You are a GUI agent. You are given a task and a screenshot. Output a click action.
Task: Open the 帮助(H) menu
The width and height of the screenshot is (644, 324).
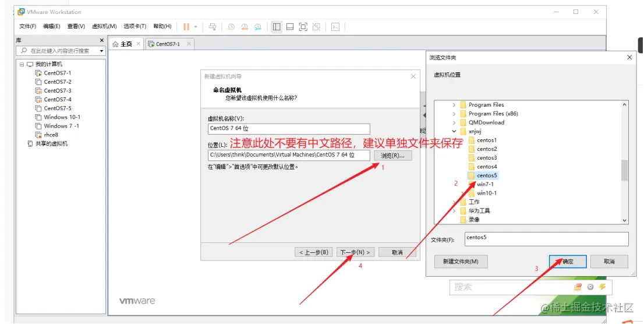[x=162, y=26]
